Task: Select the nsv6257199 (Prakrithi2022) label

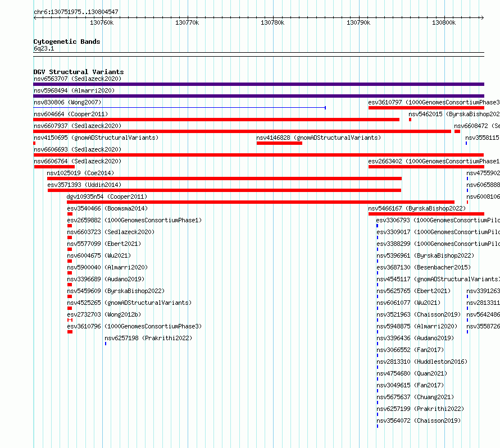Action: (x=420, y=409)
